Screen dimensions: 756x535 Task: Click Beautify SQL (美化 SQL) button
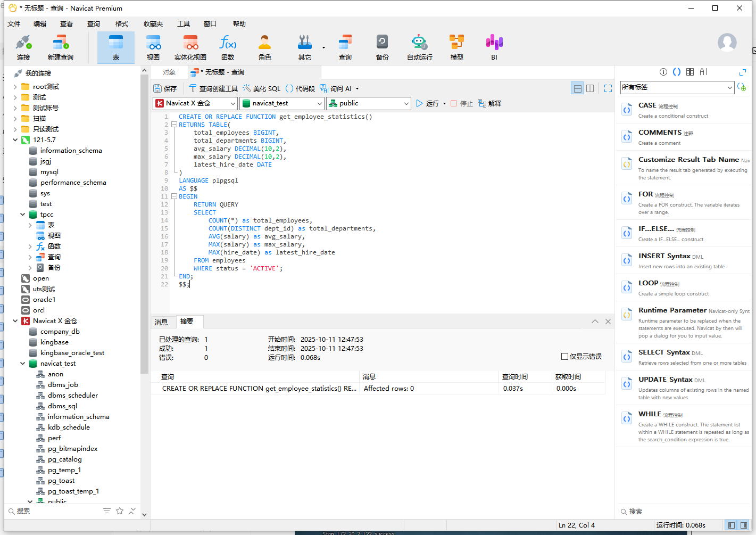[x=261, y=88]
